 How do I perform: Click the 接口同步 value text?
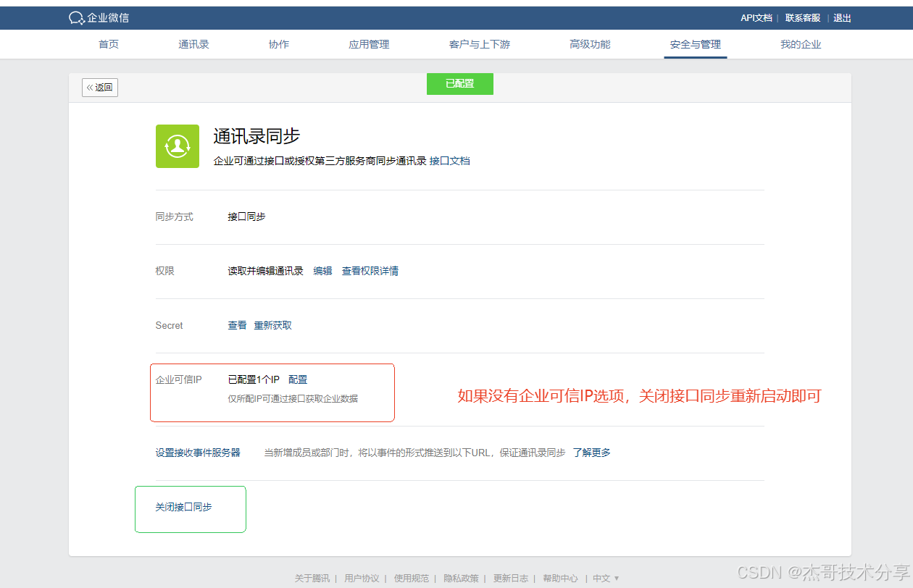pos(246,217)
